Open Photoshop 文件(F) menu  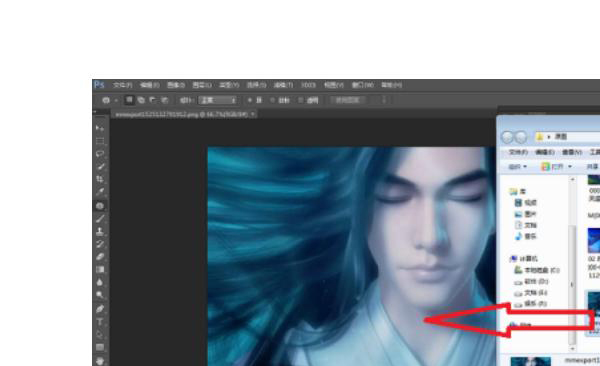[x=123, y=85]
